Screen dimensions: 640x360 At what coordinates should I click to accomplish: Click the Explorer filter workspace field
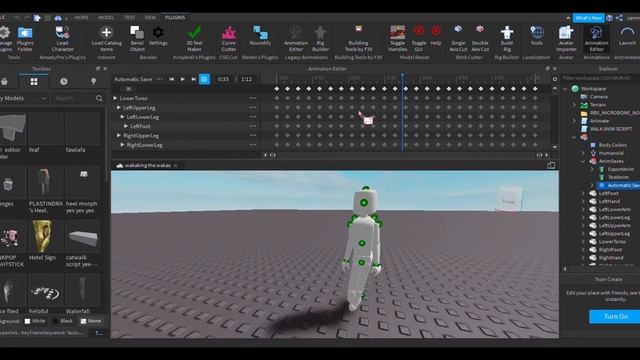pyautogui.click(x=600, y=78)
